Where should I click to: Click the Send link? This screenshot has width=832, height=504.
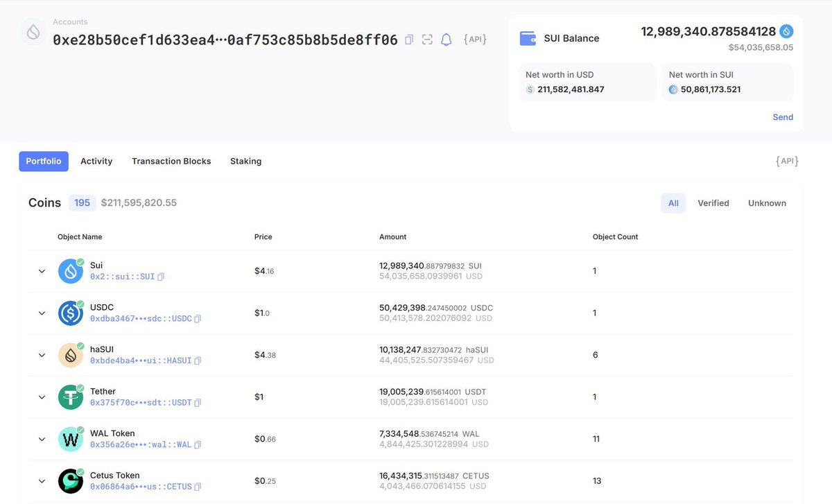click(x=783, y=117)
